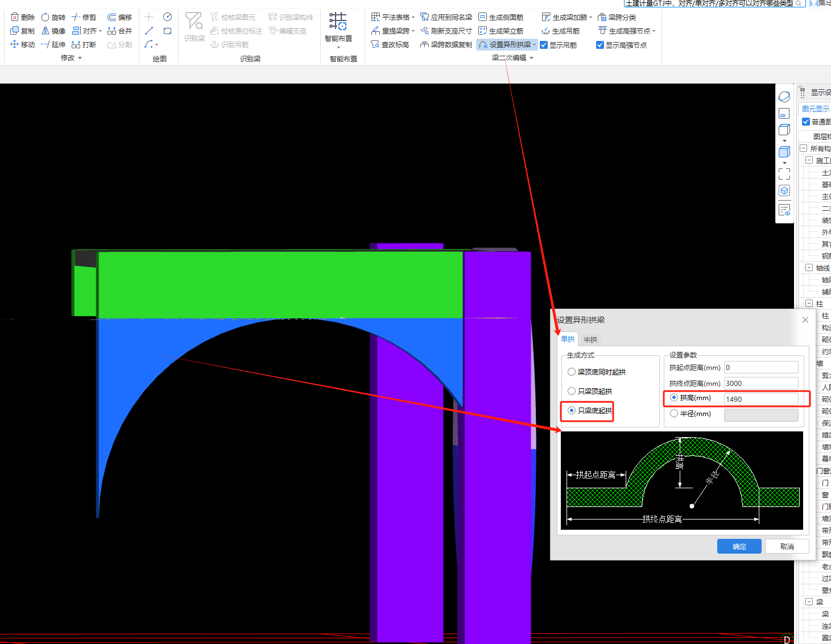This screenshot has width=831, height=644.
Task: Select the 镜像 (Mirror) tool
Action: (x=53, y=31)
